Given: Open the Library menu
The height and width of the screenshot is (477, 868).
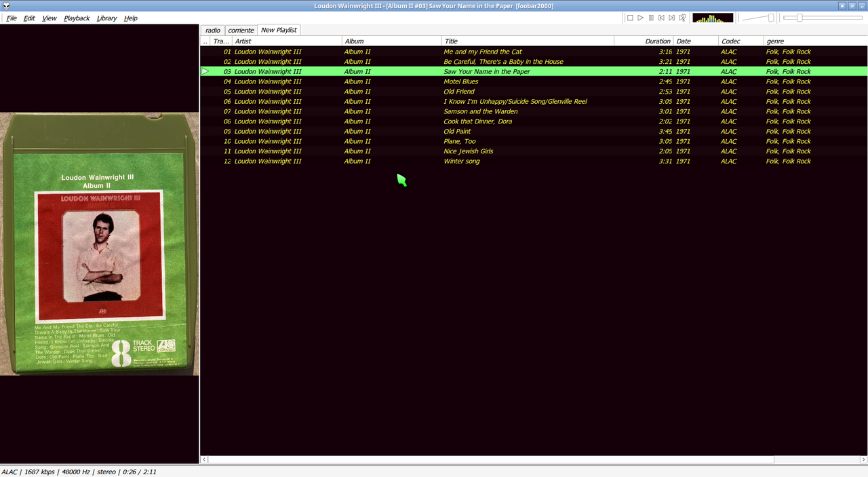Looking at the screenshot, I should pos(106,18).
